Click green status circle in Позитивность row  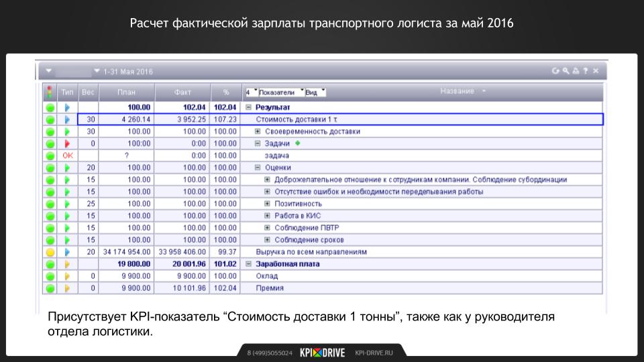(50, 204)
